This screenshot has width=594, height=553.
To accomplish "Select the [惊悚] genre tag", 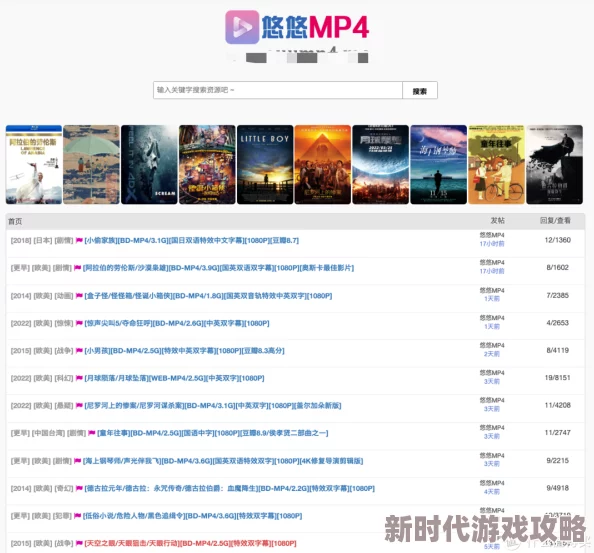I will click(x=64, y=323).
